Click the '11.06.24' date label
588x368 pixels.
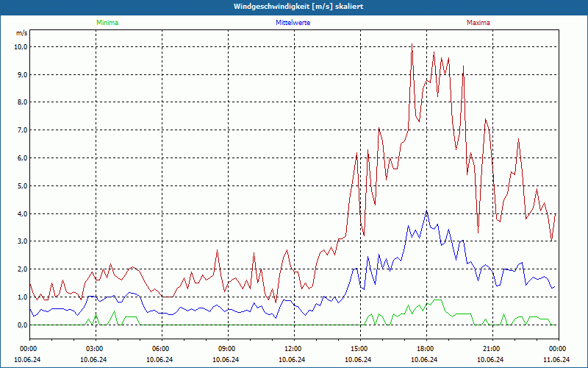point(556,359)
